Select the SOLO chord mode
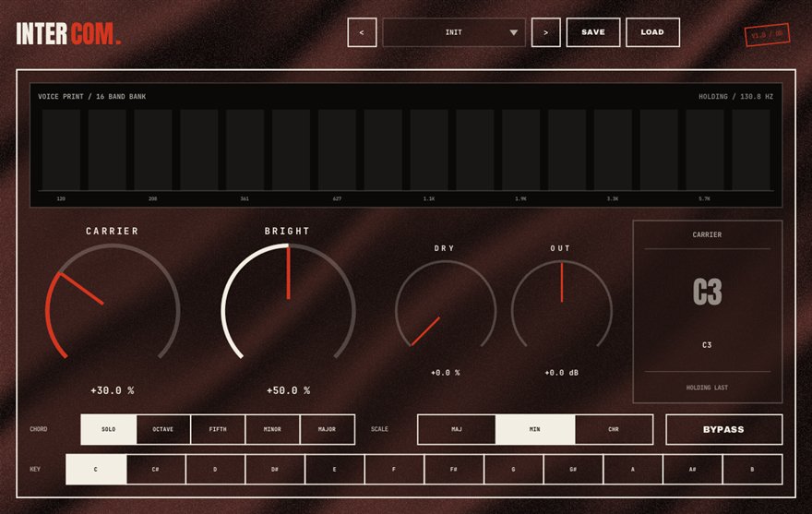This screenshot has height=514, width=812. click(109, 429)
